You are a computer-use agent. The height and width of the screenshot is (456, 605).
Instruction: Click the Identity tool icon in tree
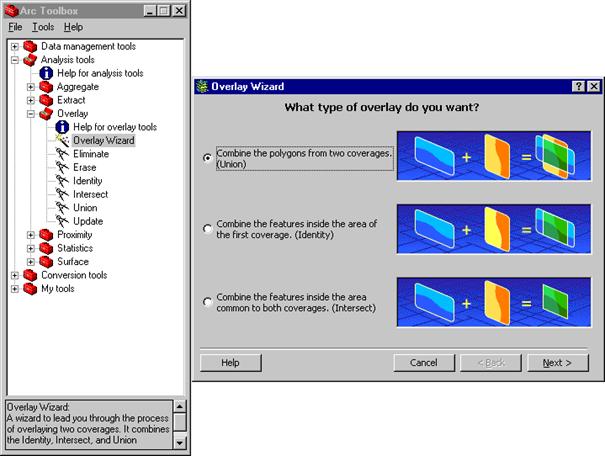(63, 181)
